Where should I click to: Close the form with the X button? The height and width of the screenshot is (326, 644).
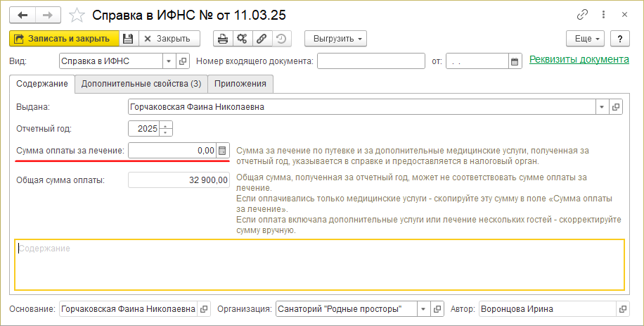624,15
